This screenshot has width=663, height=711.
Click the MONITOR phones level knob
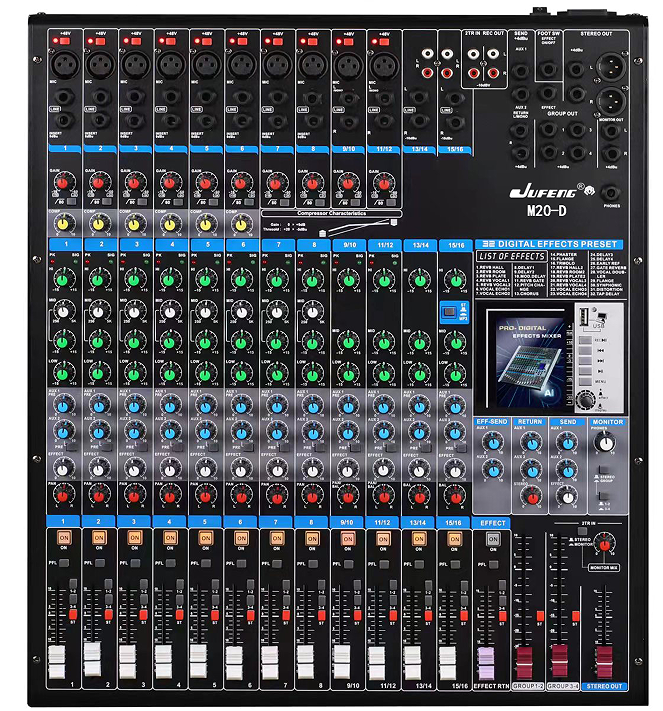[x=605, y=444]
